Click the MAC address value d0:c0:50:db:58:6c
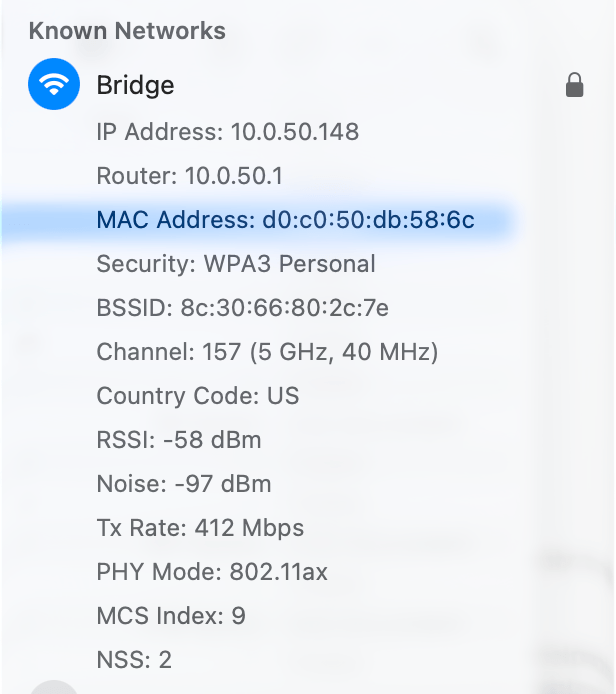 pos(368,220)
